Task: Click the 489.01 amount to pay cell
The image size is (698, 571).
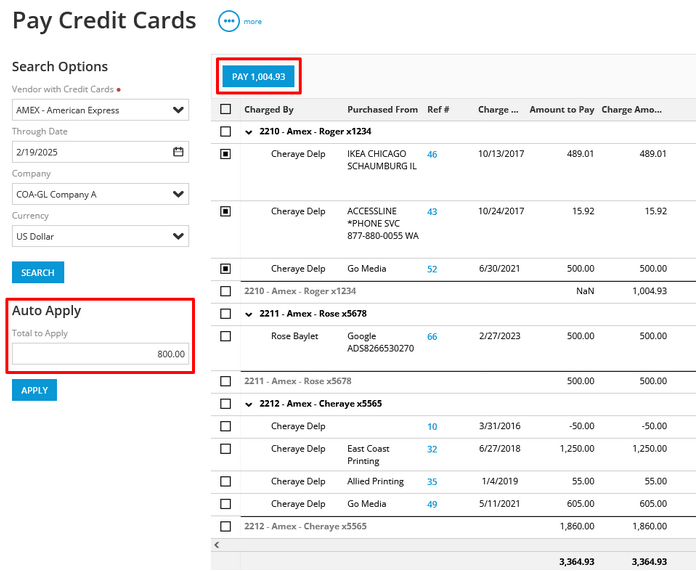Action: [580, 154]
